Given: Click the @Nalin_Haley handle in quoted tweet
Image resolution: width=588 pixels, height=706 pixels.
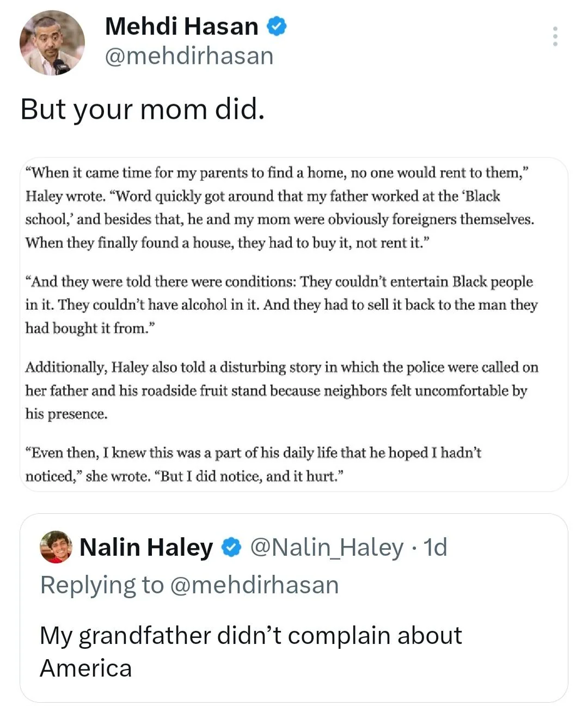Looking at the screenshot, I should pos(327,547).
